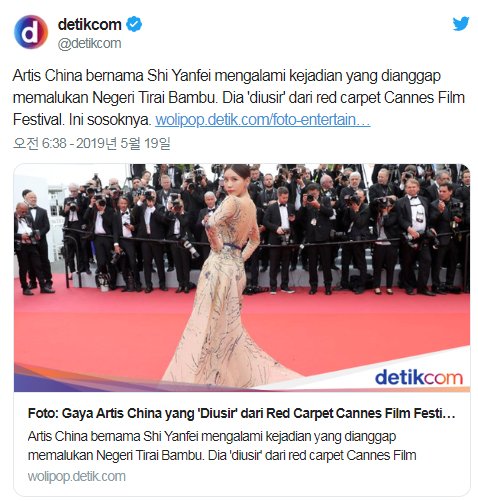Click the date 2019년 5월 19일
The width and height of the screenshot is (478, 501).
tap(123, 143)
